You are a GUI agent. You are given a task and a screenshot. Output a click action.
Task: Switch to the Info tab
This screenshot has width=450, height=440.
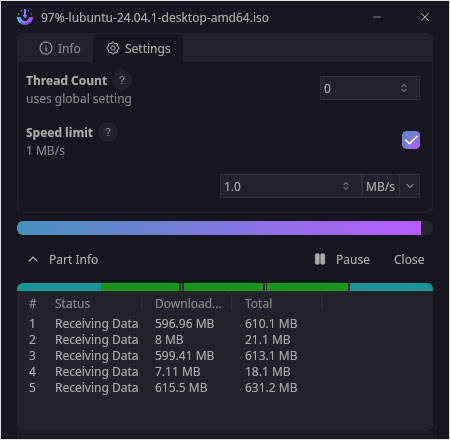(60, 49)
